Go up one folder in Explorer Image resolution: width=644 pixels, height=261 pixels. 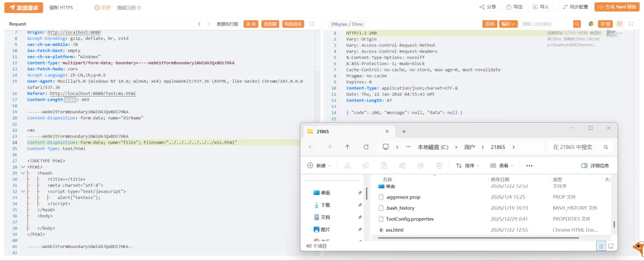point(348,147)
